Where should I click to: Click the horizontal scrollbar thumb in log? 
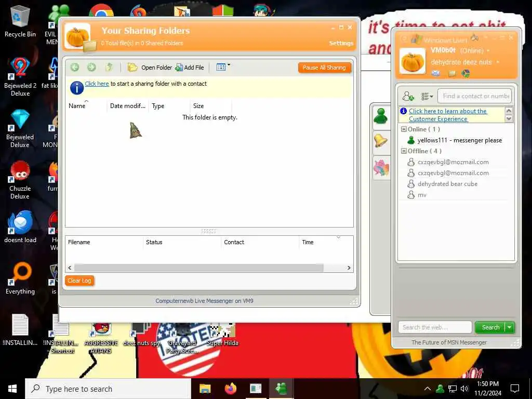199,268
